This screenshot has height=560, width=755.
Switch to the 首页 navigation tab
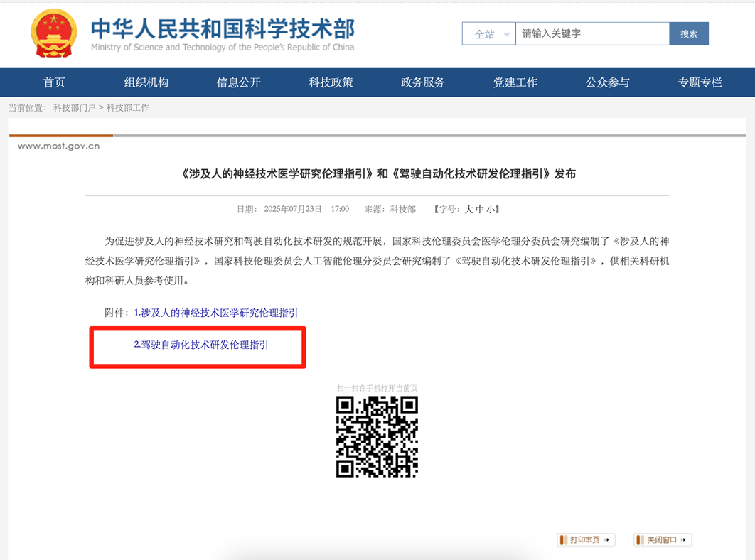click(53, 82)
